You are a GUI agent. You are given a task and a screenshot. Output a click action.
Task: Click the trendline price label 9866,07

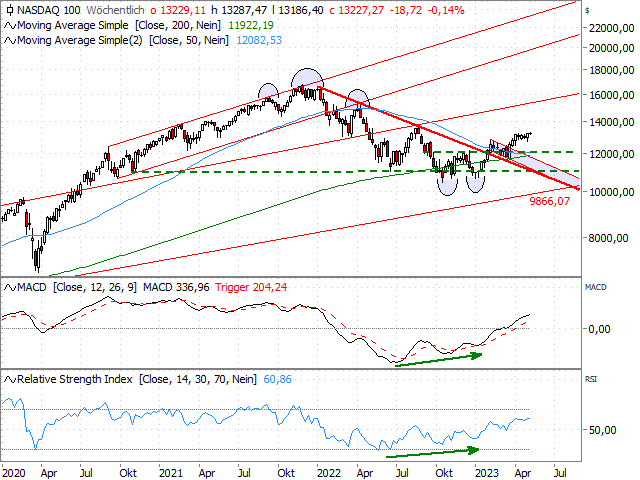549,201
